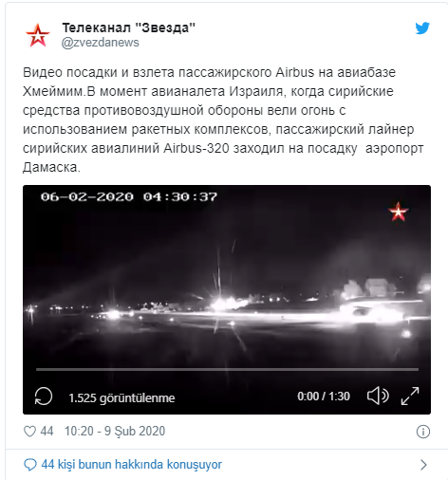The image size is (448, 480).
Task: Open the 10:20 - 9 Şub 2020 timestamp
Action: tap(115, 431)
